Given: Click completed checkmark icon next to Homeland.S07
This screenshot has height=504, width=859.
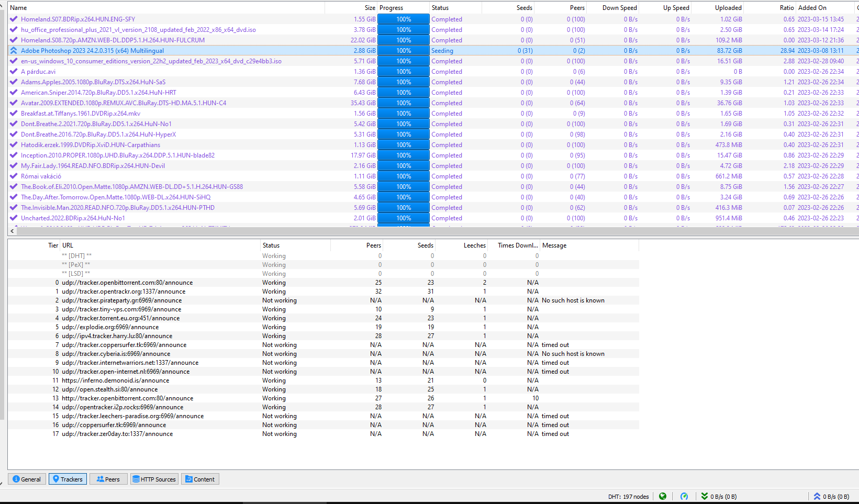Looking at the screenshot, I should click(13, 19).
